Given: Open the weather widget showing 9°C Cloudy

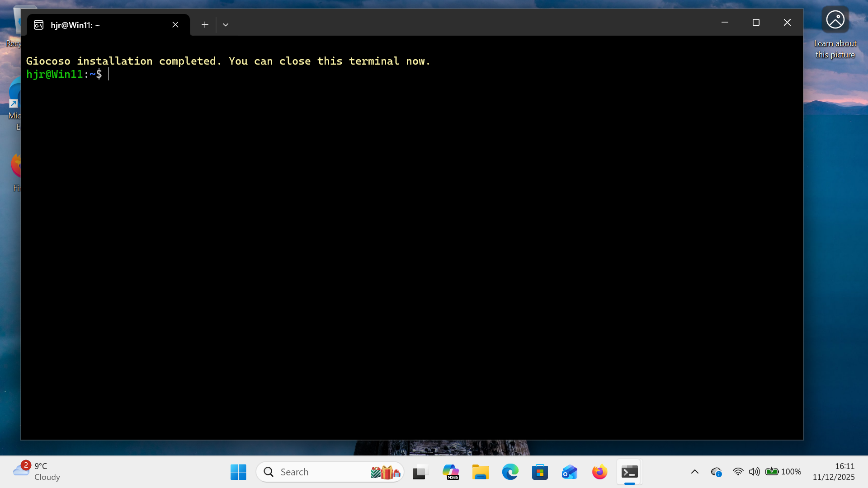Looking at the screenshot, I should pyautogui.click(x=36, y=471).
